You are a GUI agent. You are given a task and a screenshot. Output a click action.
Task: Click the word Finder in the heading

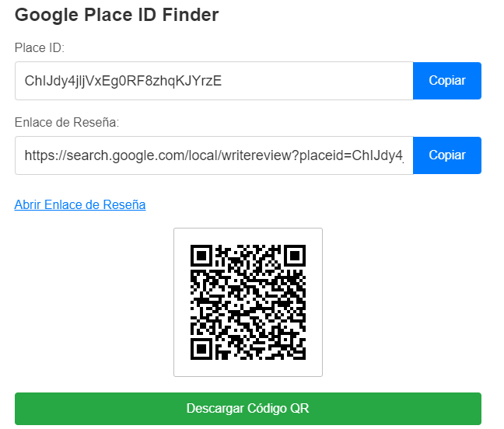(192, 15)
